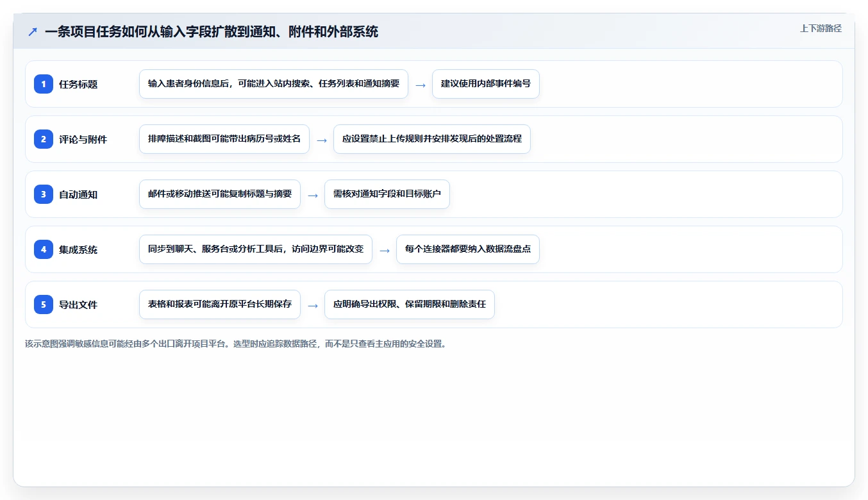
Task: Click the box 表格和报表可能离开原平台长期保存
Action: click(x=220, y=304)
